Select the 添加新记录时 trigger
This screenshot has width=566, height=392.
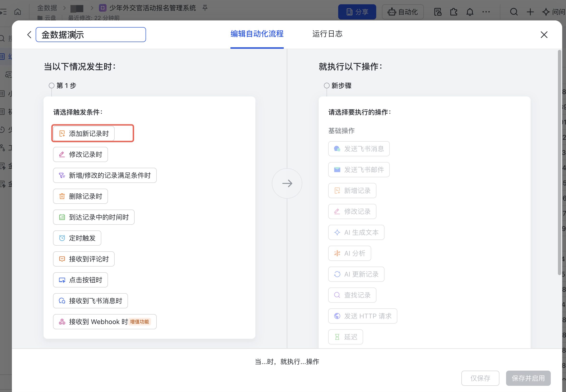(84, 134)
